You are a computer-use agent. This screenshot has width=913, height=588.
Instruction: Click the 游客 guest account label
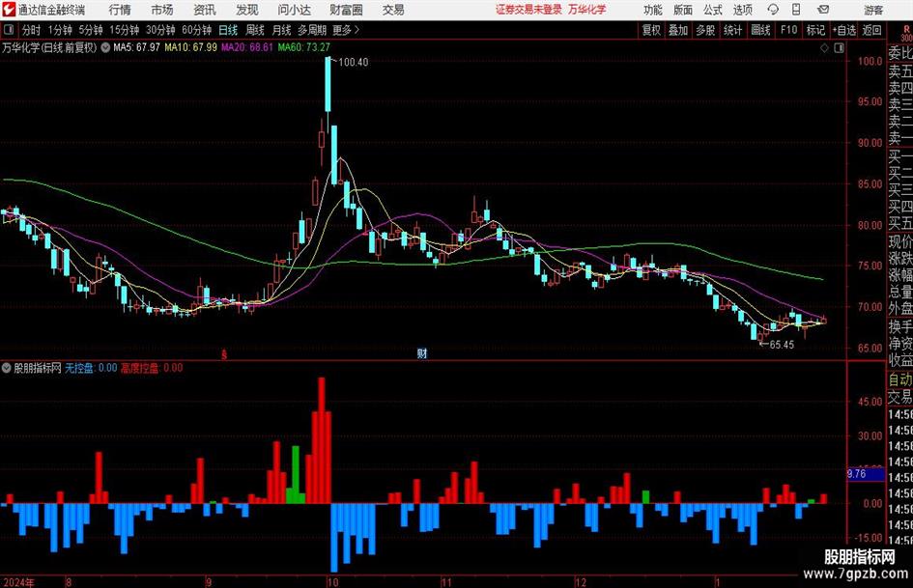point(873,10)
